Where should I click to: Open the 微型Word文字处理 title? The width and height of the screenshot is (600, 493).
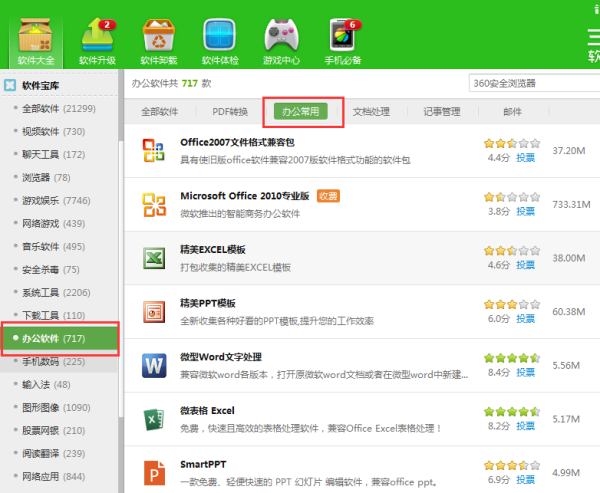(x=221, y=357)
